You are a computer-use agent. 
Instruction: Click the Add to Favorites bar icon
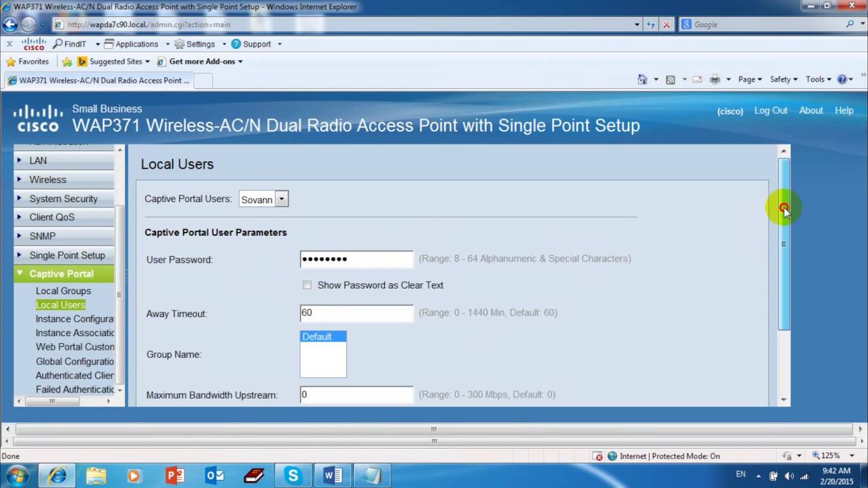click(66, 62)
